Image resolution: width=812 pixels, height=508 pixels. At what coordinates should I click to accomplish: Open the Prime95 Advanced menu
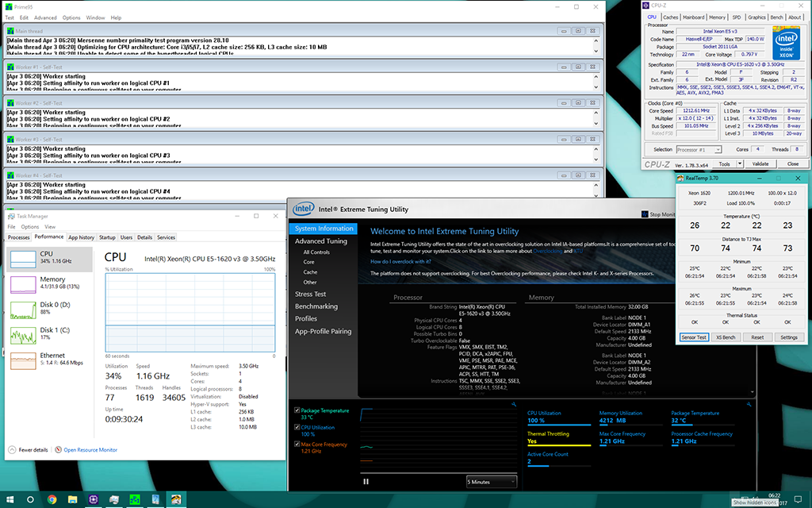45,17
